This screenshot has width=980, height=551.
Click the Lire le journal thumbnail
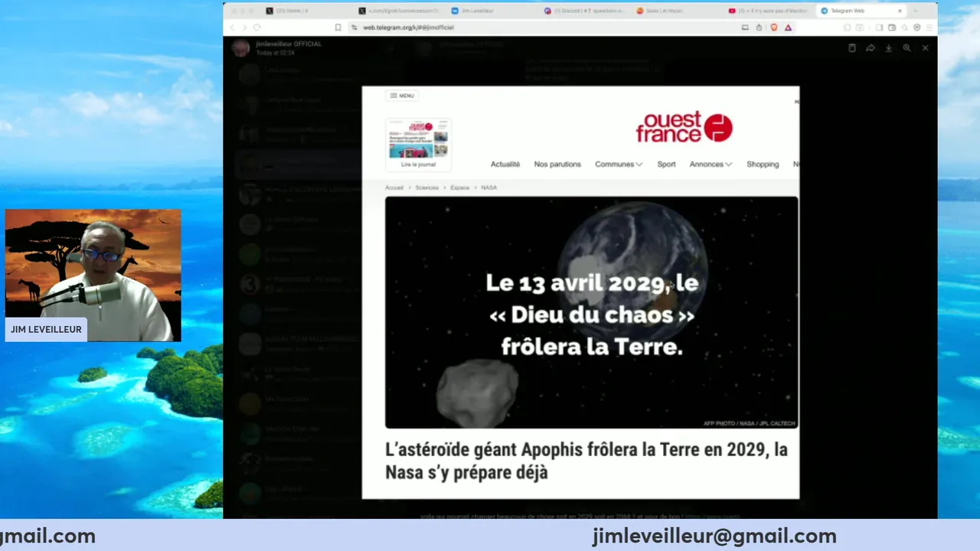[418, 145]
